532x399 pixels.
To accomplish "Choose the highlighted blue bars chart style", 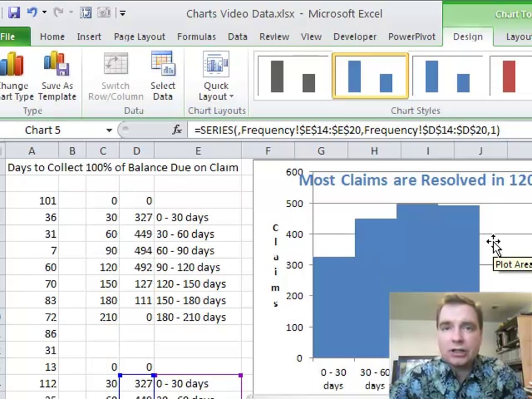I will 371,76.
